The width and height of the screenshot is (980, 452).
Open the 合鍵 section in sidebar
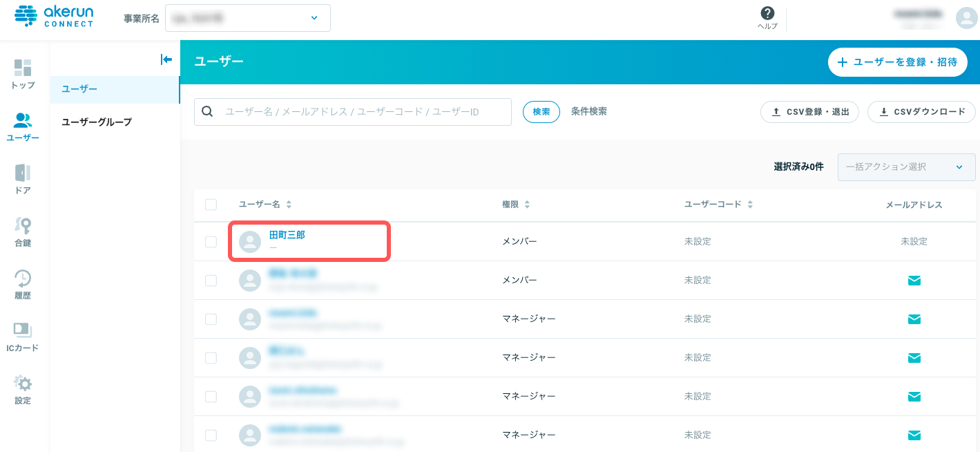(x=23, y=232)
